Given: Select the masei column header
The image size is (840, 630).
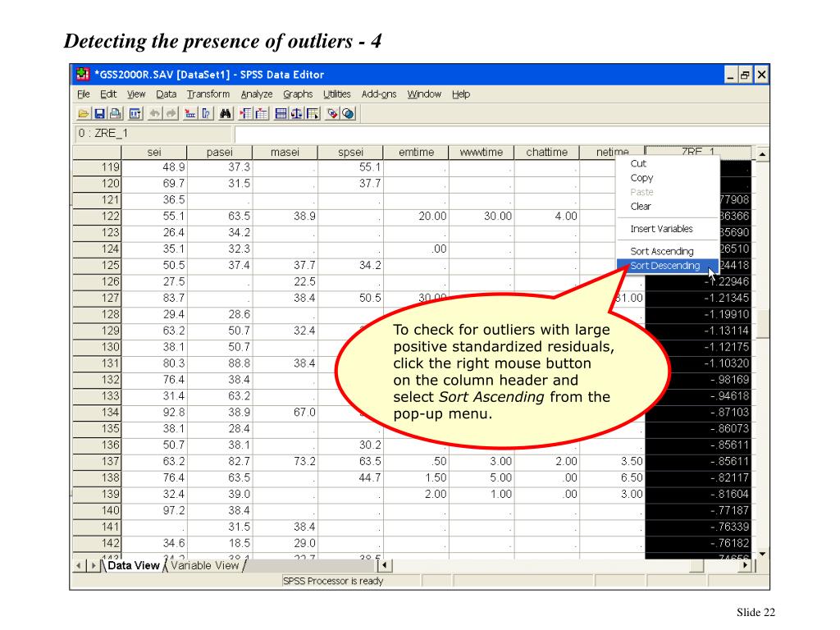Looking at the screenshot, I should (285, 152).
